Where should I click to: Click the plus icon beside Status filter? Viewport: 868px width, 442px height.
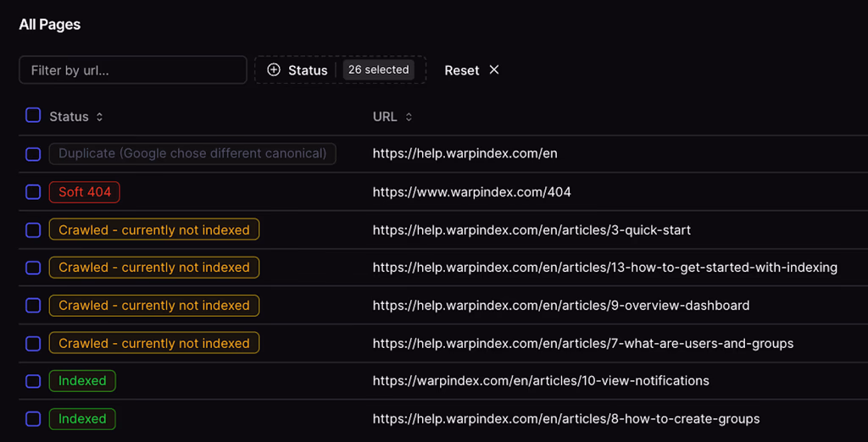274,69
